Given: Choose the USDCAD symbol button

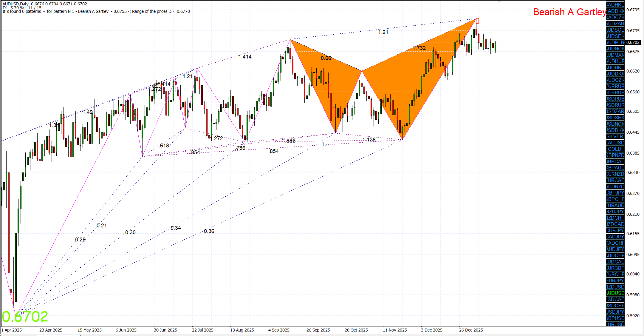Looking at the screenshot, I should [615, 299].
